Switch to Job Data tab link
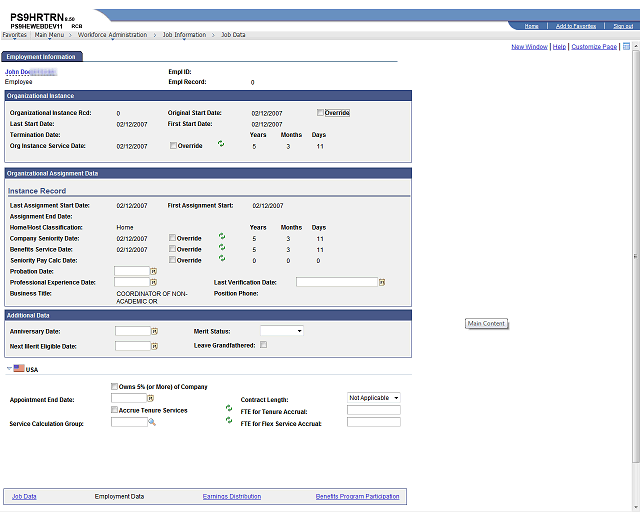The image size is (640, 512). [x=24, y=496]
